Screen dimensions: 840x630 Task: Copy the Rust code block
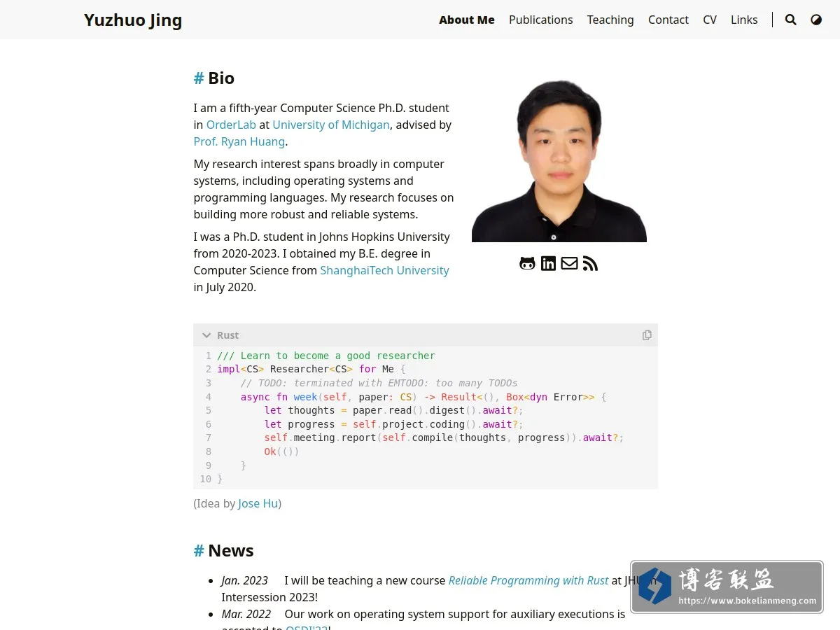[647, 335]
